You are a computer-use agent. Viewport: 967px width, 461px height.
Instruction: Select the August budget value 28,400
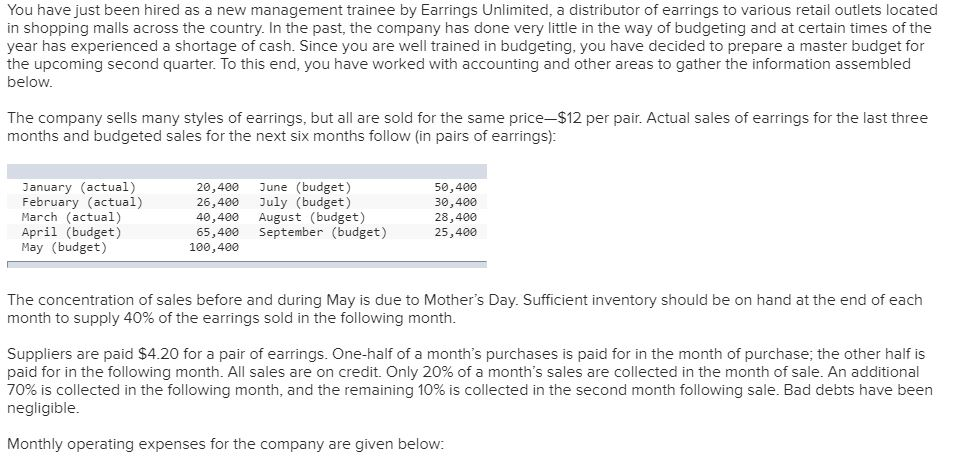coord(456,217)
